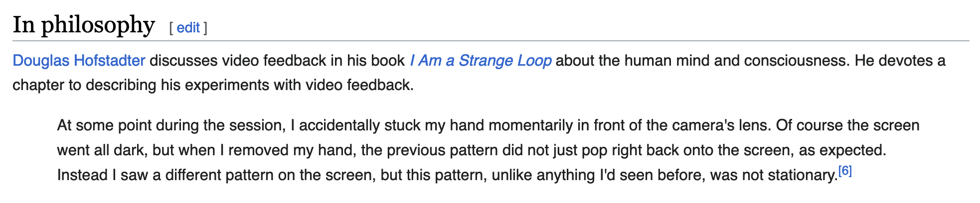Viewport: 980px width, 203px height.
Task: Click the opening bracket before edit
Action: (x=171, y=28)
